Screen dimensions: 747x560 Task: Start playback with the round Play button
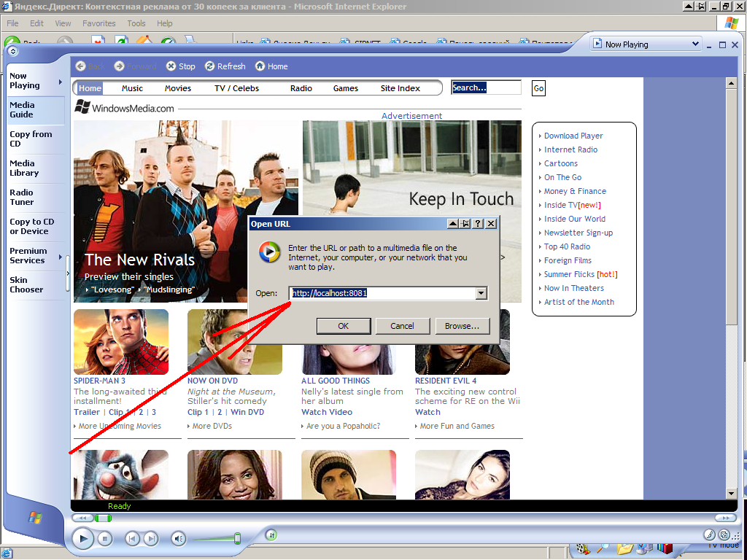83,539
